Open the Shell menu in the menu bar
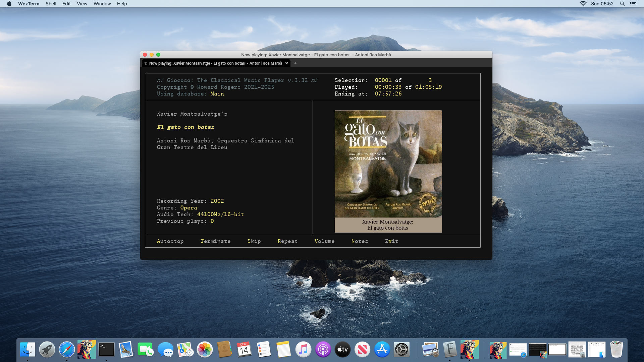The height and width of the screenshot is (362, 644). tap(51, 4)
